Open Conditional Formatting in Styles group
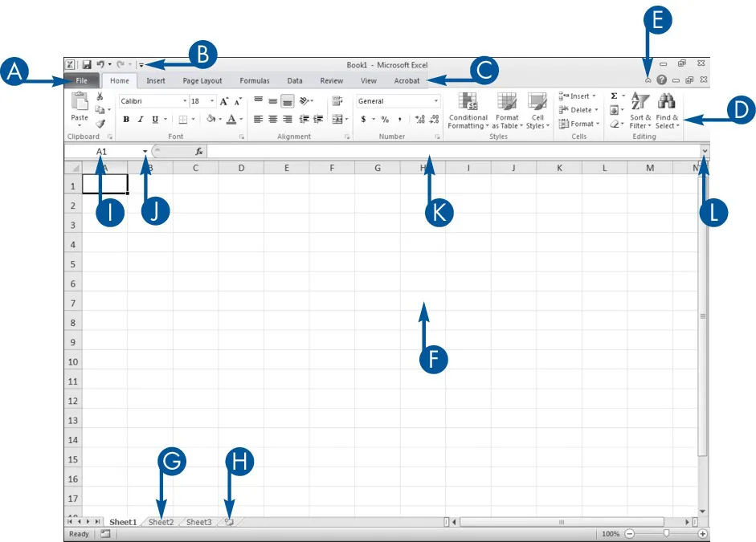The image size is (756, 542). pos(468,110)
